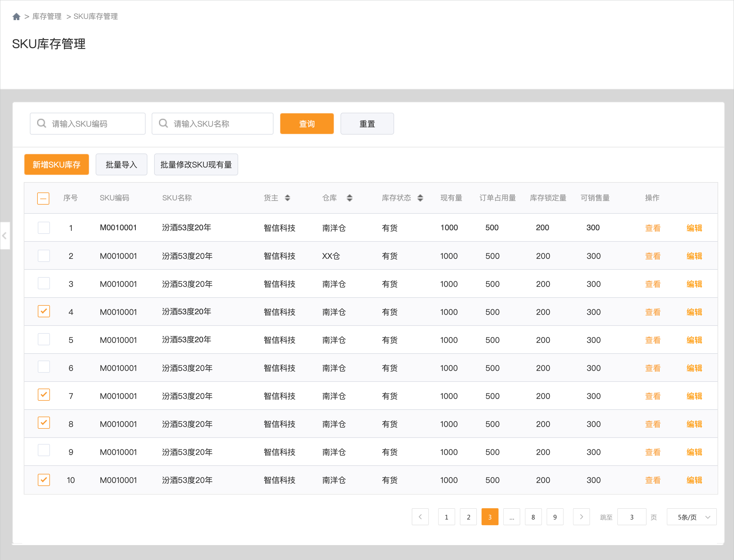Image resolution: width=734 pixels, height=560 pixels.
Task: Click search magnifier in SKU名称 field
Action: pyautogui.click(x=163, y=123)
